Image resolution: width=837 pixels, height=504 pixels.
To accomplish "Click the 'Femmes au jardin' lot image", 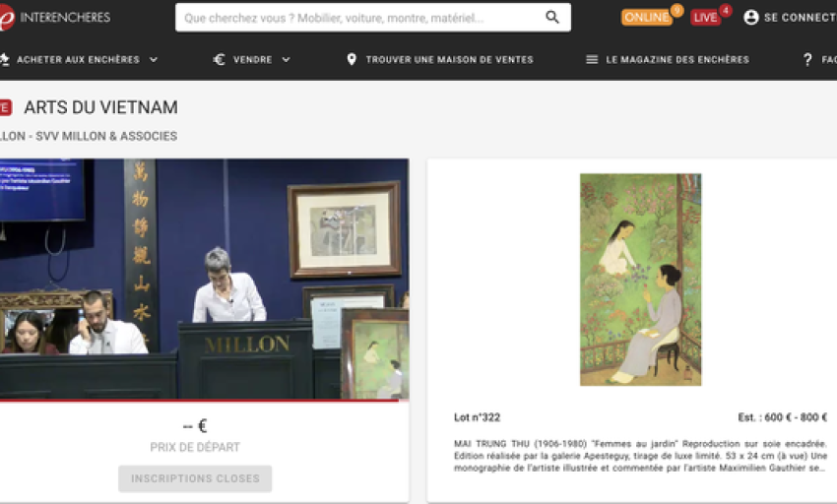I will pos(641,280).
